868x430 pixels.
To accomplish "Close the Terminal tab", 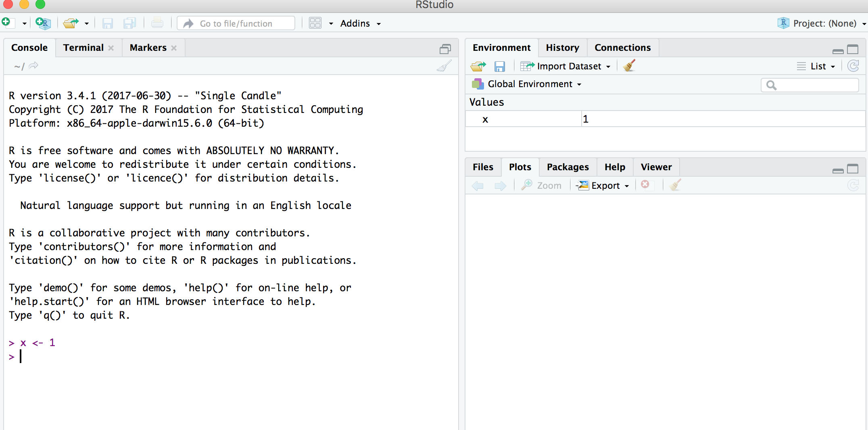I will (x=111, y=48).
